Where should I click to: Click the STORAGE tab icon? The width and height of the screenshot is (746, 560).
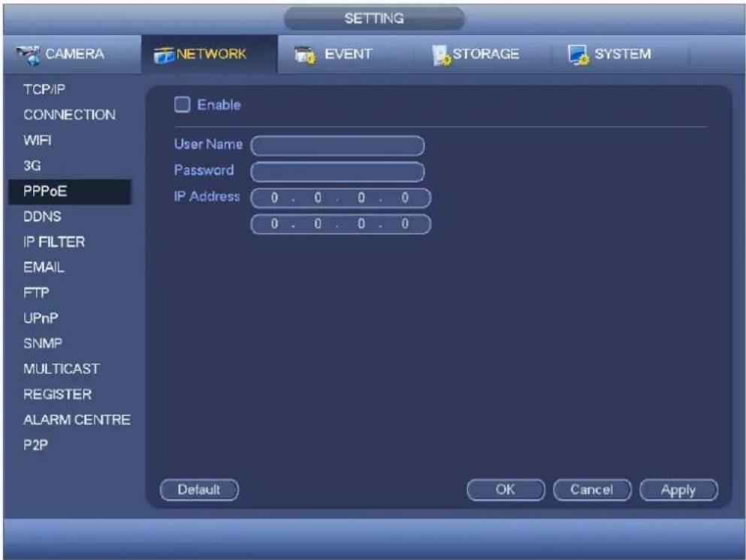(x=442, y=55)
